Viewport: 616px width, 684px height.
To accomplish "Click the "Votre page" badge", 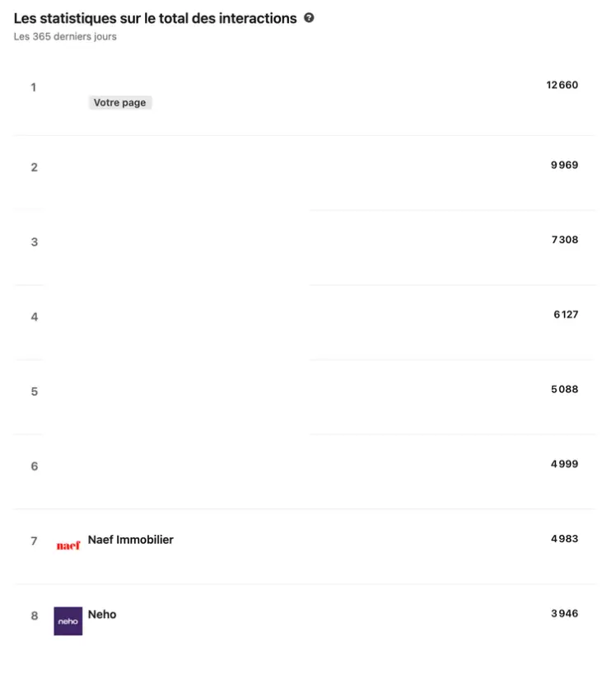I will click(120, 103).
